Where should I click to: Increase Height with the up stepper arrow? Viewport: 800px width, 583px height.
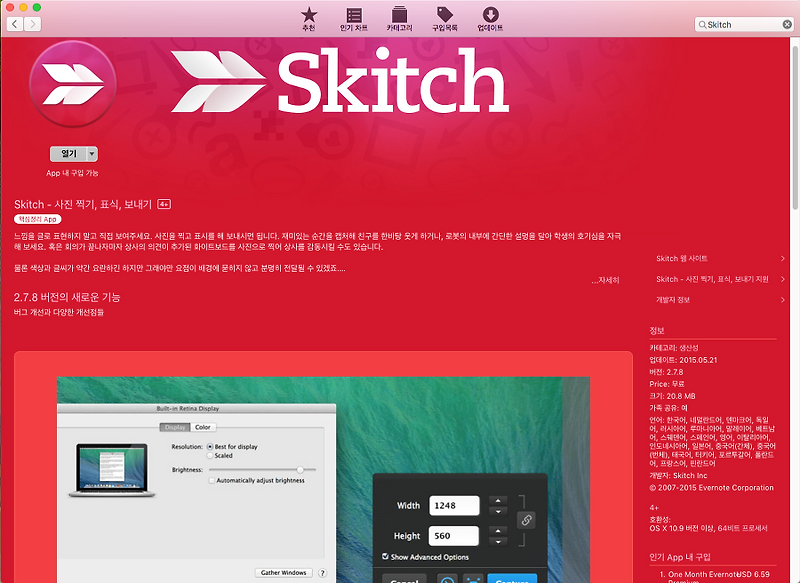coord(498,530)
